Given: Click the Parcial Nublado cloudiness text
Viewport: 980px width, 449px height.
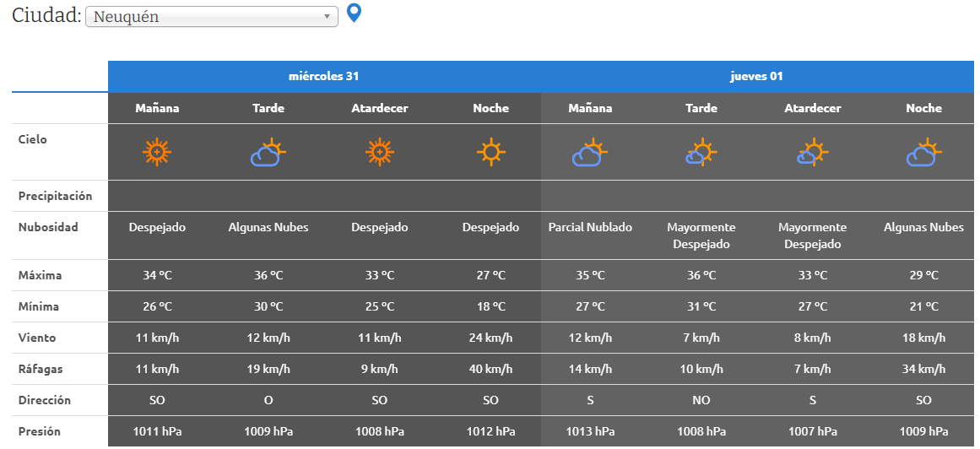Looking at the screenshot, I should [590, 227].
